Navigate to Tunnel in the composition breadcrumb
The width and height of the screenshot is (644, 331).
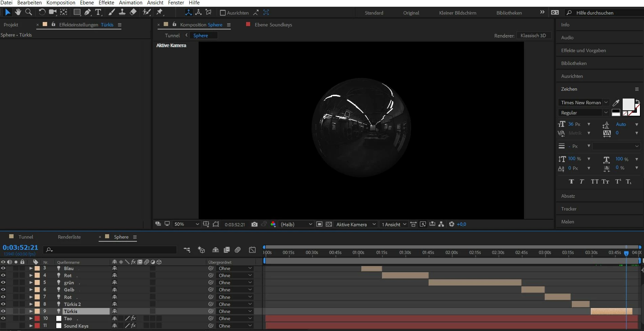(x=172, y=36)
